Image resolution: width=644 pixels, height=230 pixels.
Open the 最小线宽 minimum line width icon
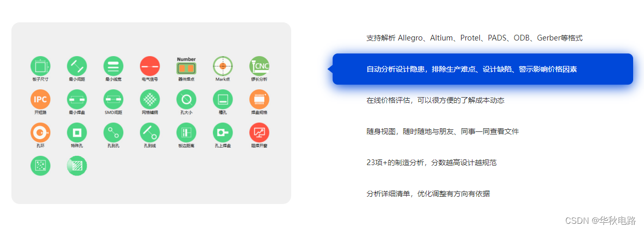(x=113, y=66)
